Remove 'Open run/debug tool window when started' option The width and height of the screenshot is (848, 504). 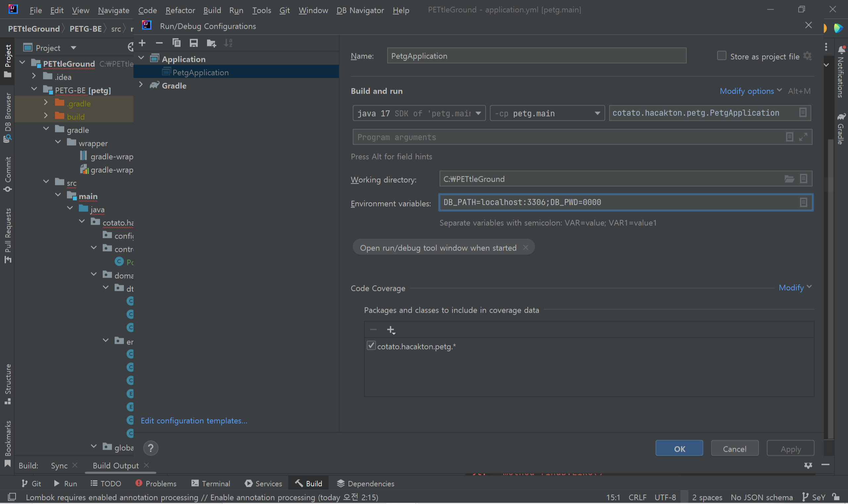pyautogui.click(x=525, y=248)
